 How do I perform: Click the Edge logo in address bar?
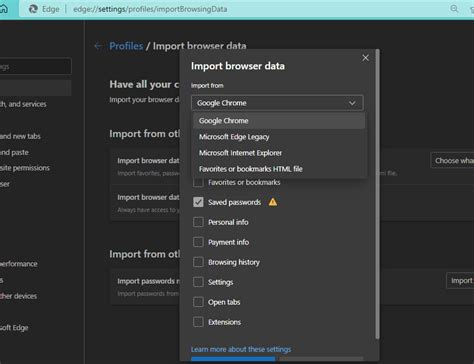33,9
